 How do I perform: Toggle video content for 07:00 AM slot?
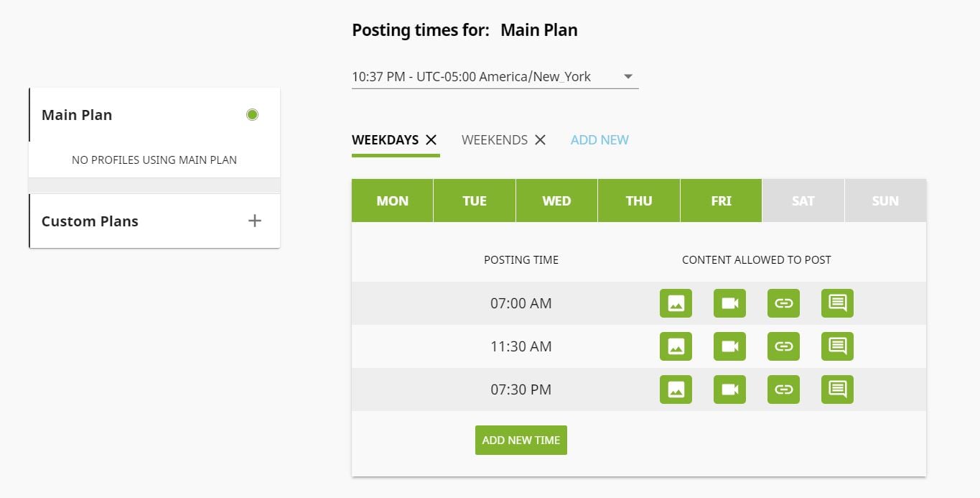[x=729, y=303]
